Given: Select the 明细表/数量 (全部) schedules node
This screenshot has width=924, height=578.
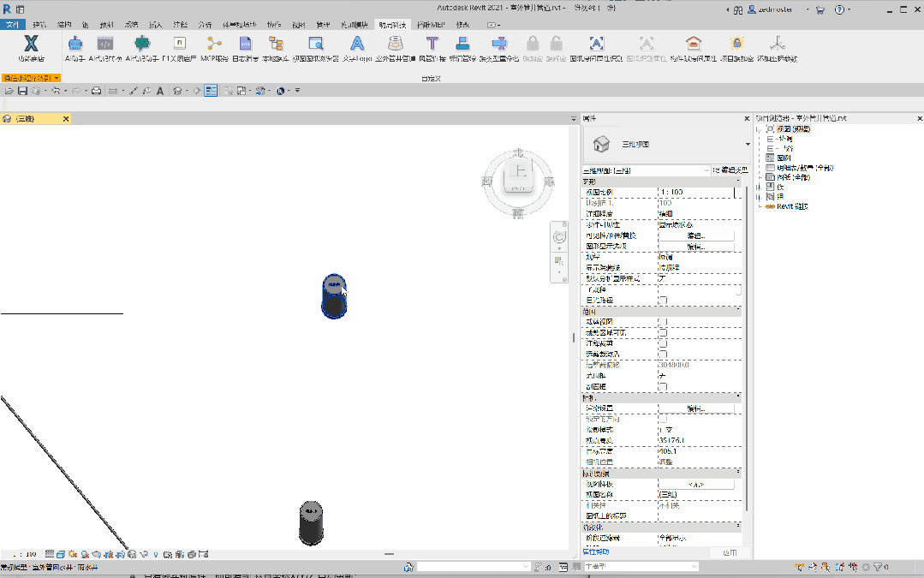Looking at the screenshot, I should pyautogui.click(x=804, y=168).
